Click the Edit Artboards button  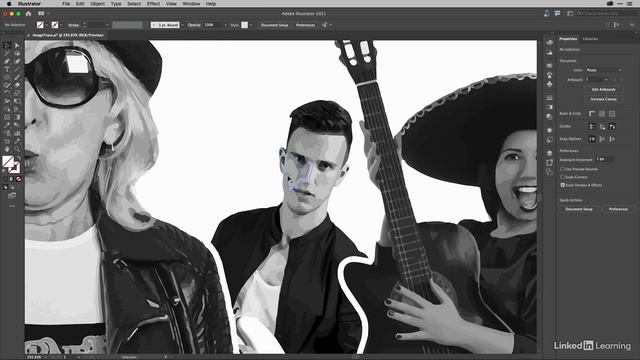(x=603, y=89)
